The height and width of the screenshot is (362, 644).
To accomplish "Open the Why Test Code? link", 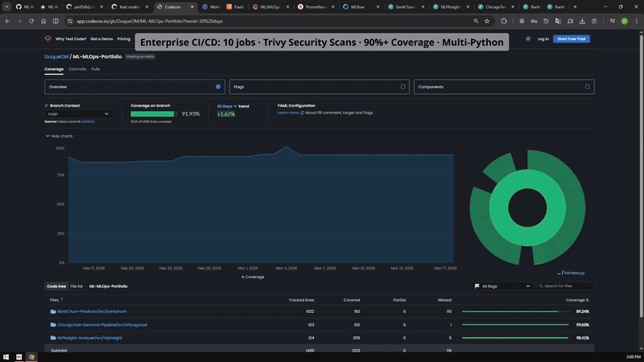I will (71, 39).
